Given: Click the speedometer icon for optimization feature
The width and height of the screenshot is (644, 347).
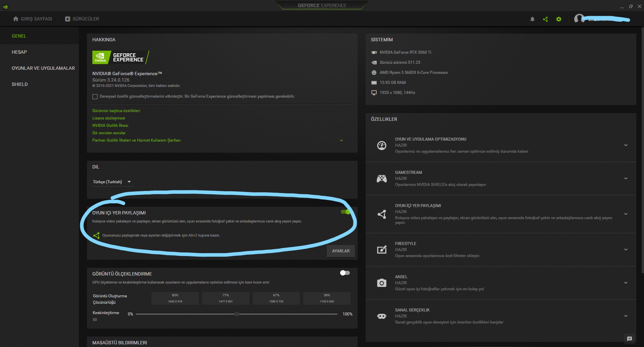Looking at the screenshot, I should (382, 145).
